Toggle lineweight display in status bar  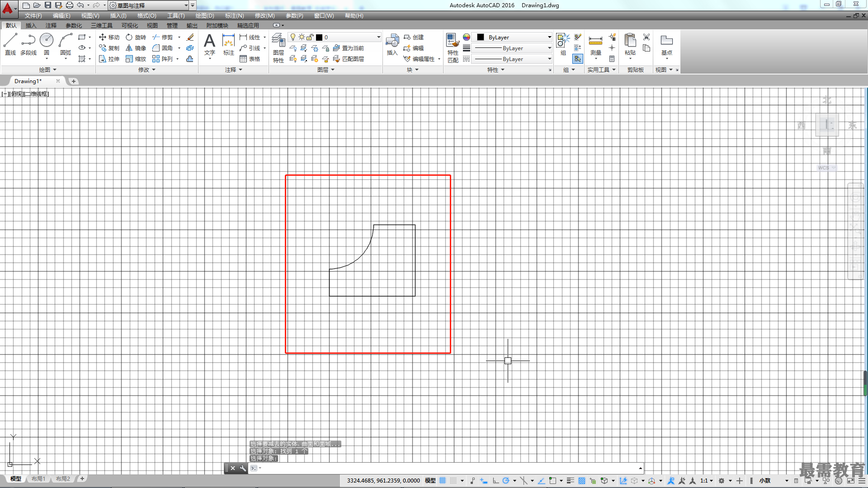click(571, 480)
